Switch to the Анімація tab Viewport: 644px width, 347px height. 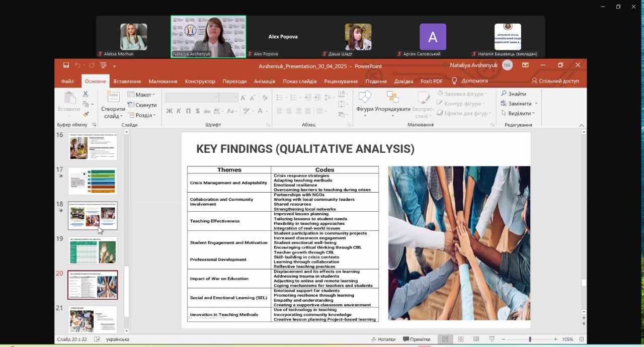(264, 81)
